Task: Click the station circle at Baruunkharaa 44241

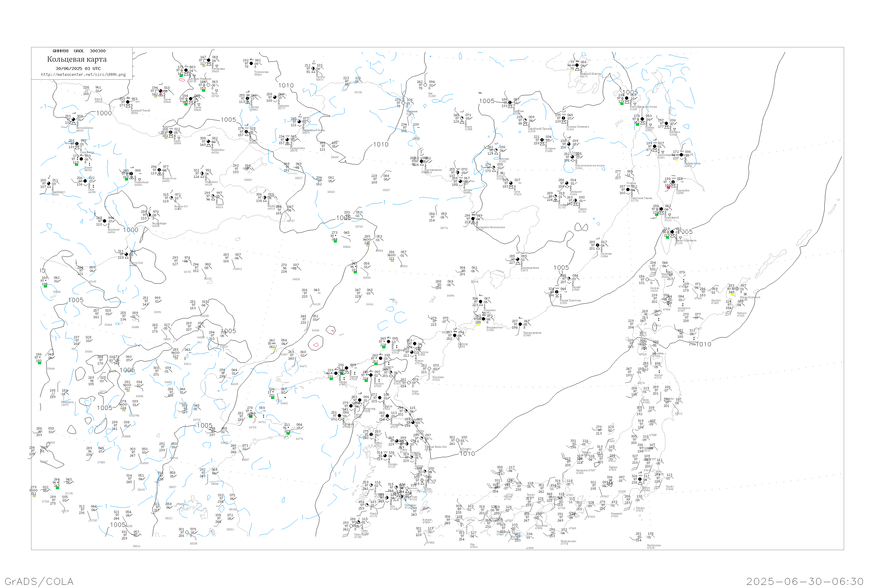Action: click(73, 120)
